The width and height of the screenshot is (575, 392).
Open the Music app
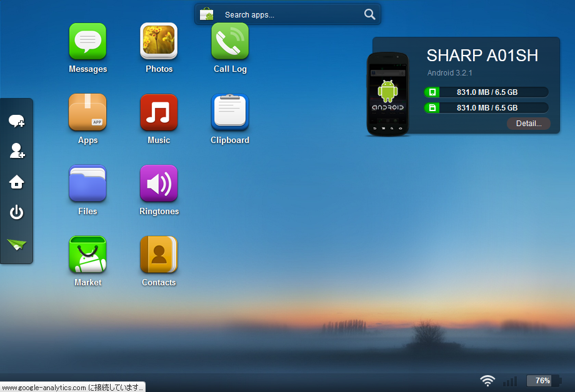[159, 113]
